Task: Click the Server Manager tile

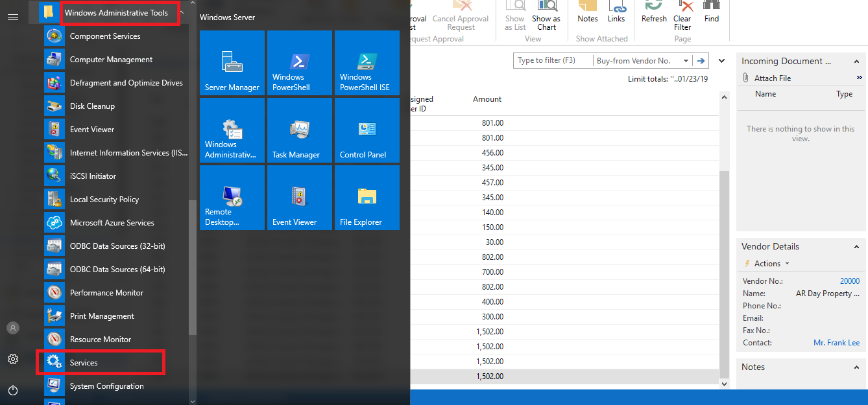Action: [x=232, y=63]
